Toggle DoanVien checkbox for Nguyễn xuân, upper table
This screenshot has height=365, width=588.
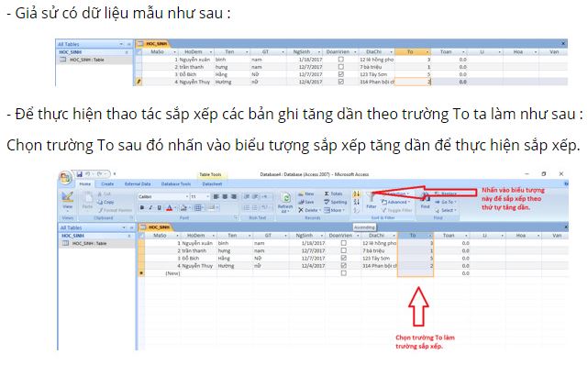(x=341, y=60)
